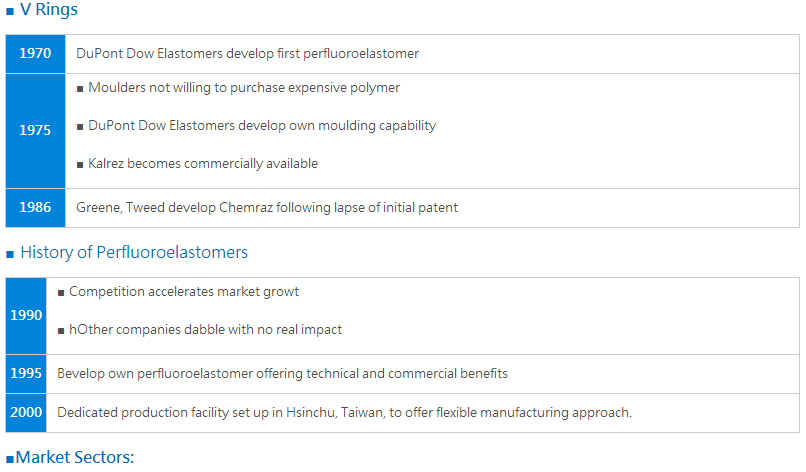Click bullet icon before Kalrez becomes commercially

(x=80, y=165)
